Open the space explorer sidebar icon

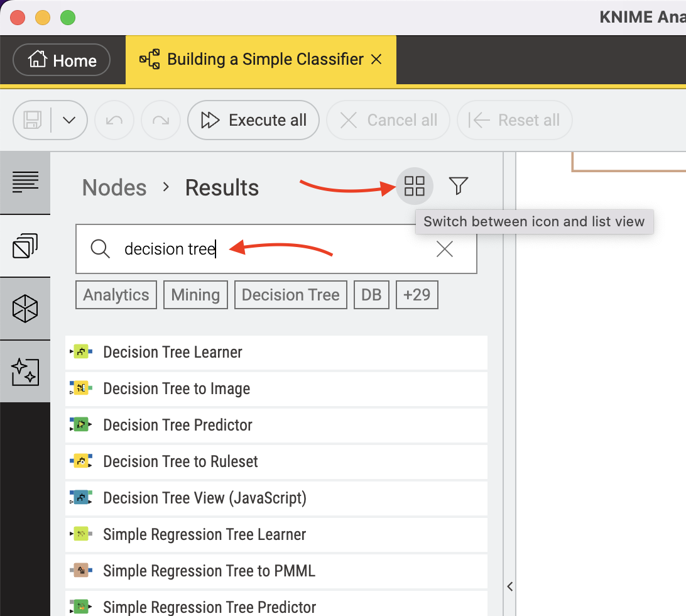coord(25,245)
